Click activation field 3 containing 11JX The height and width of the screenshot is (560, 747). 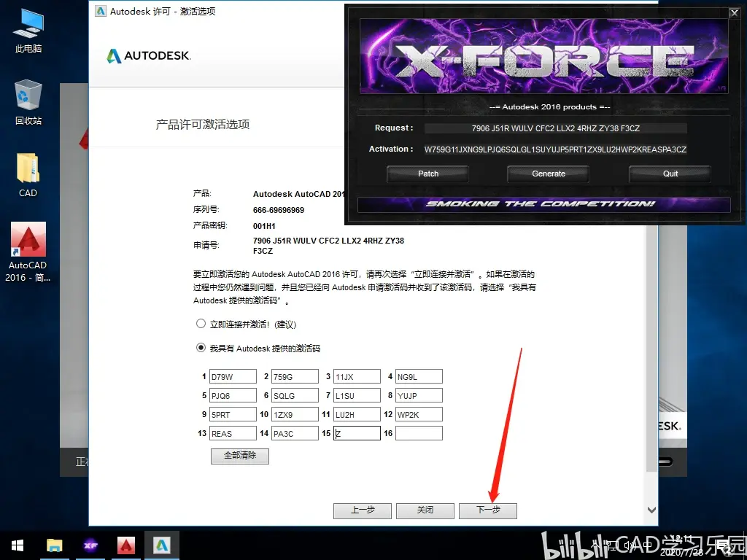coord(357,377)
